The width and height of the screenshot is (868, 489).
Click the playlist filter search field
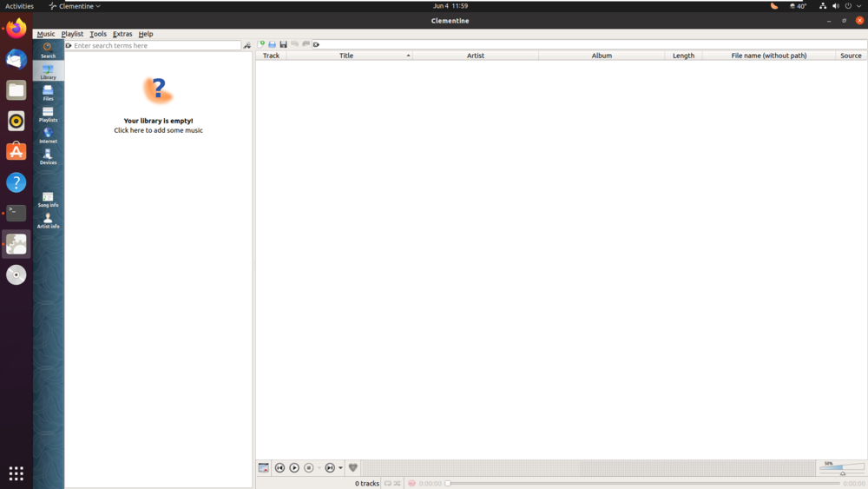pyautogui.click(x=589, y=44)
